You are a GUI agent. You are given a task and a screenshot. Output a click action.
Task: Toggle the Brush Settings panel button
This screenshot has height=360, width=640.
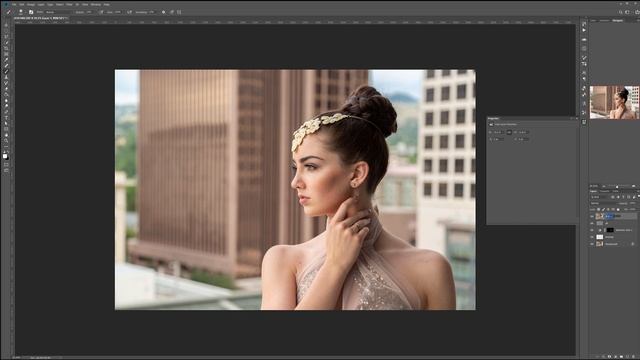31,12
